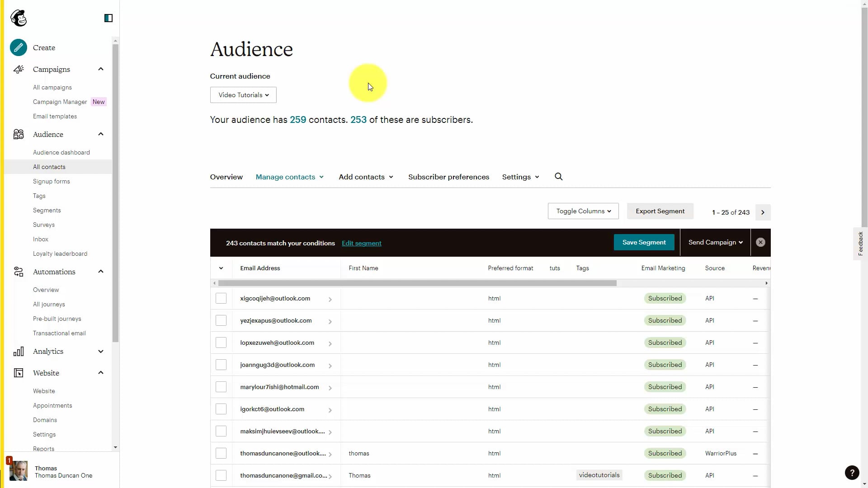The height and width of the screenshot is (488, 868).
Task: Collapse the Automations sidebar section
Action: point(101,272)
